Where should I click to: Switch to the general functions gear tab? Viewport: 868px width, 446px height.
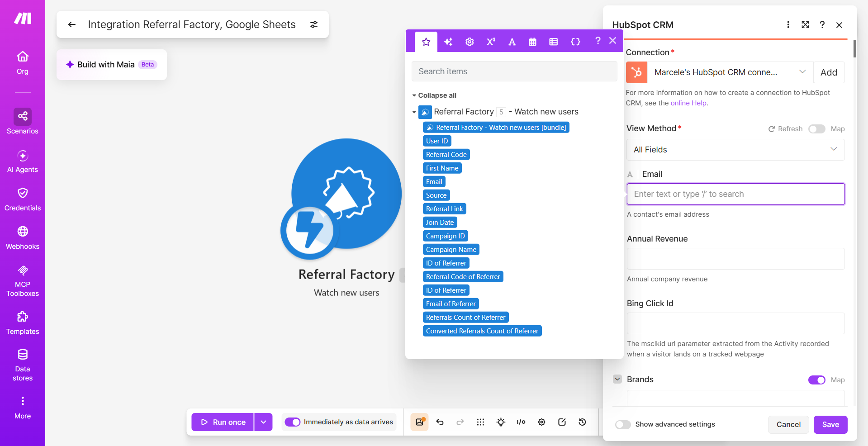pos(470,42)
